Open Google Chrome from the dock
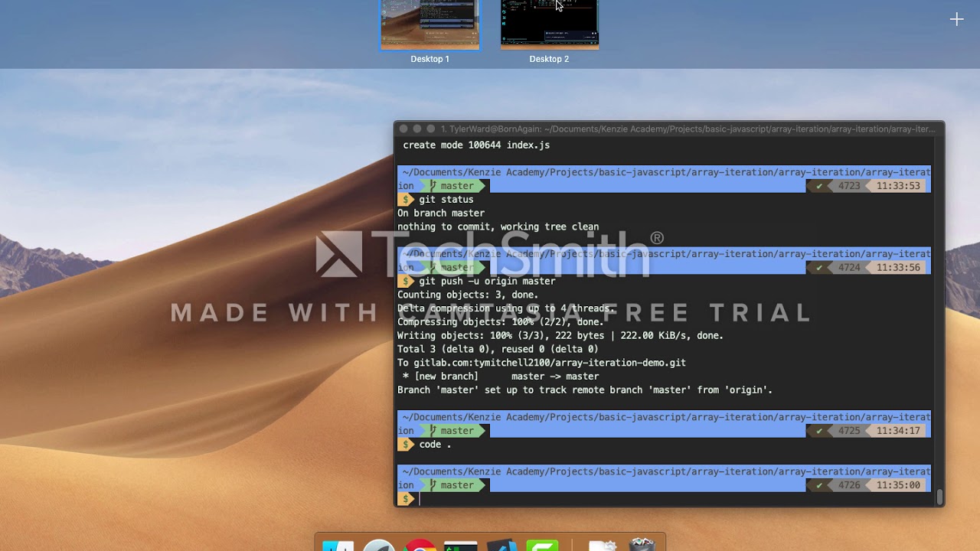980x551 pixels. (420, 546)
